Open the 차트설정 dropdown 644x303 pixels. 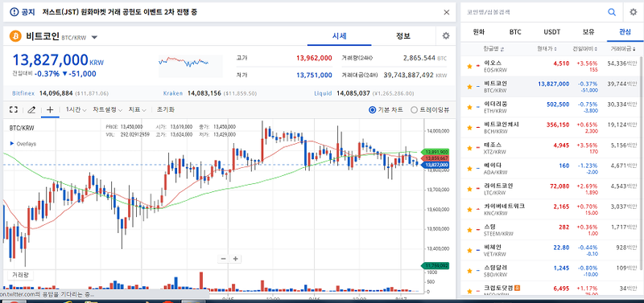(107, 110)
